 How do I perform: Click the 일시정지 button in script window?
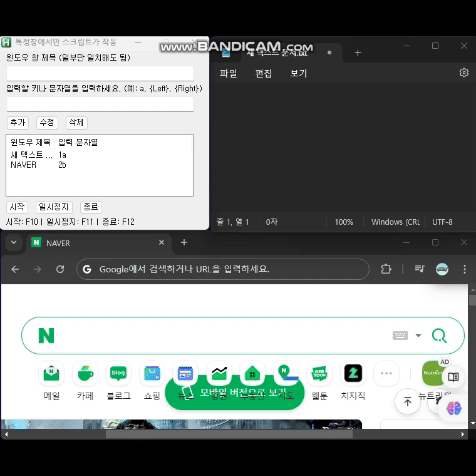click(54, 207)
